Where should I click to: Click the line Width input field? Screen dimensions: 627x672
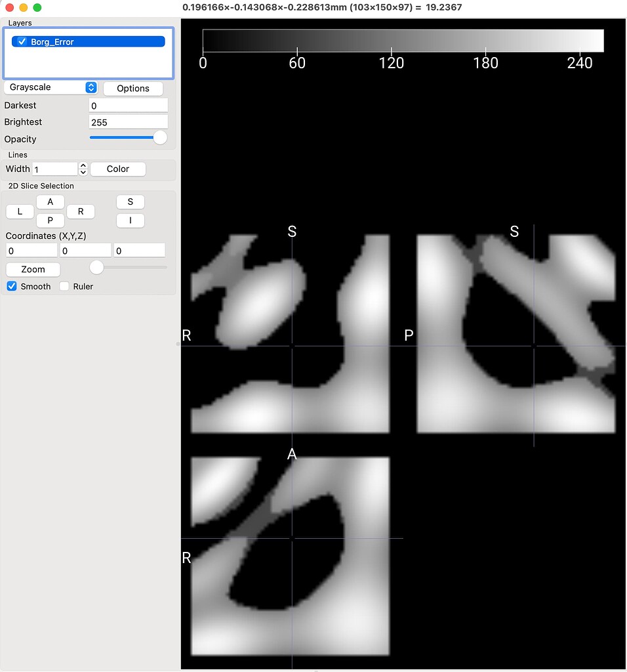(54, 169)
